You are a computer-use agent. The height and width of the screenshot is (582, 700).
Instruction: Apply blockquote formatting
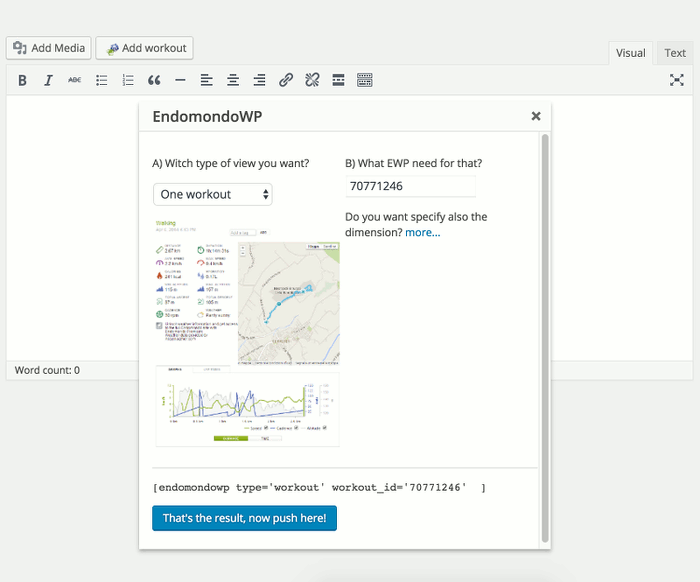point(154,80)
